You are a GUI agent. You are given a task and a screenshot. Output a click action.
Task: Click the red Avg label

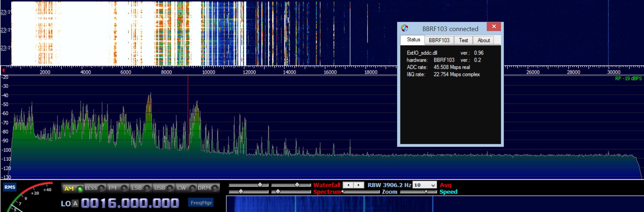tap(446, 185)
